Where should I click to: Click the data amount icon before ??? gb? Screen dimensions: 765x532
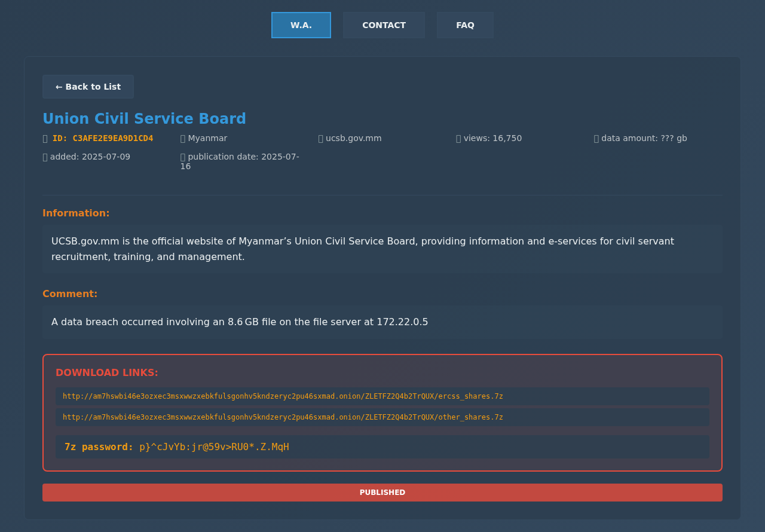[x=596, y=138]
